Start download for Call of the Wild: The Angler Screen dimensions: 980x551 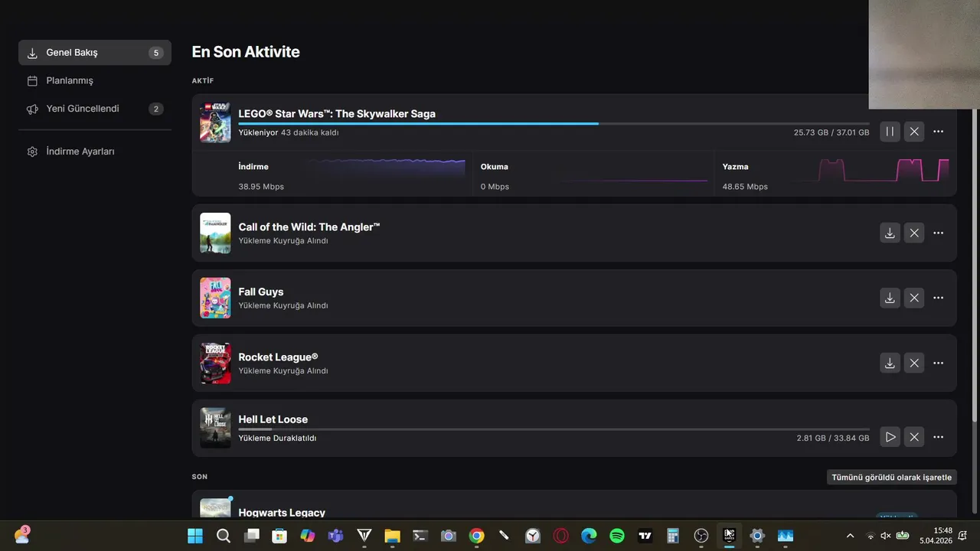890,233
